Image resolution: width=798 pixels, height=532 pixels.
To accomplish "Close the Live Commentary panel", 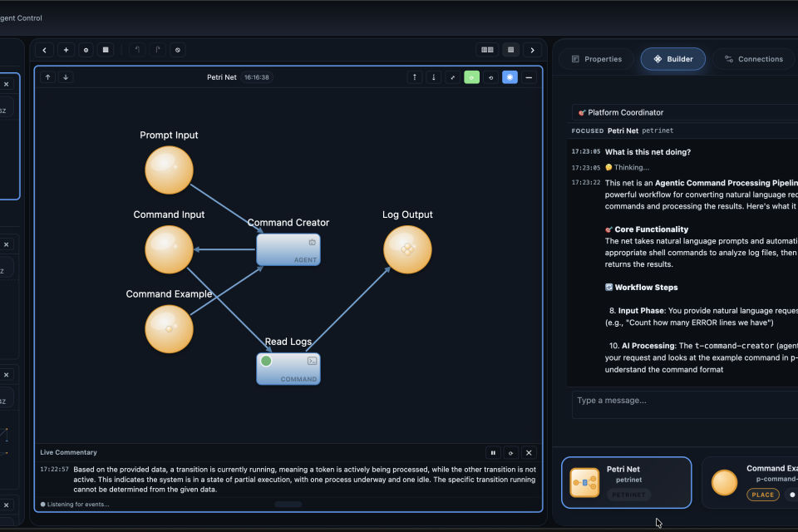I will (x=529, y=453).
